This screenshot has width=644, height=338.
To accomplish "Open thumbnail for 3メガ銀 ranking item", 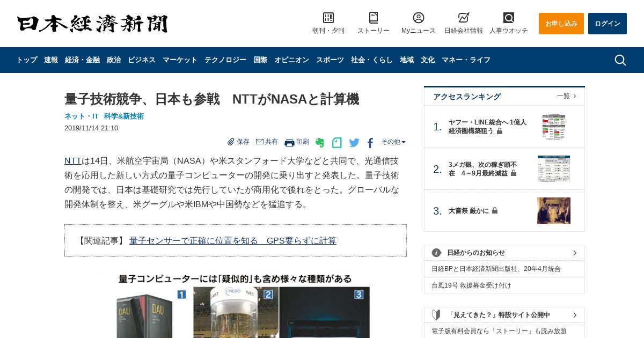I will [554, 168].
